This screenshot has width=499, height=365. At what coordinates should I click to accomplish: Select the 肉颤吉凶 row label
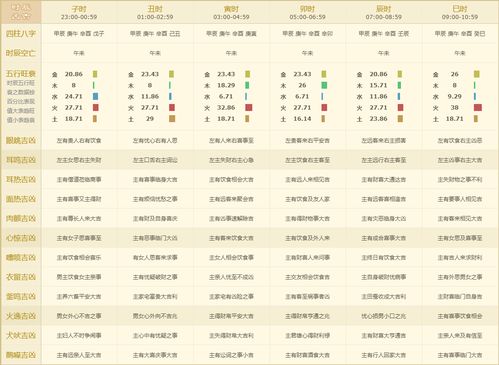click(x=21, y=219)
